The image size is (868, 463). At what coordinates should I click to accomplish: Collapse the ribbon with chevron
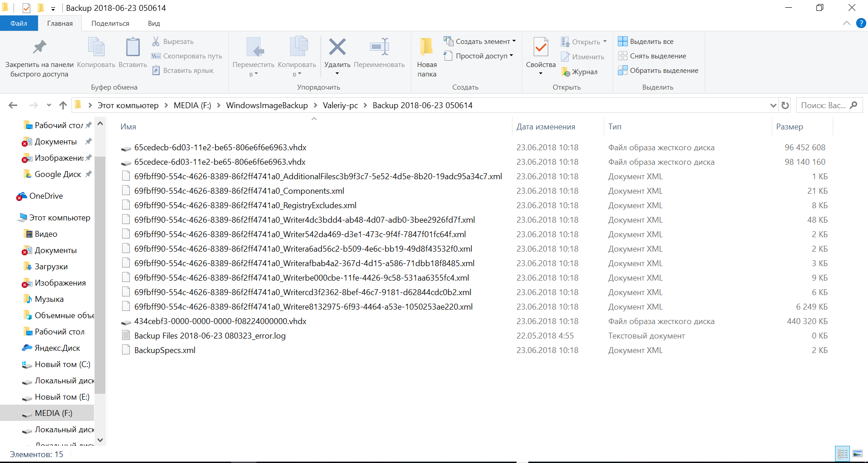click(x=847, y=24)
